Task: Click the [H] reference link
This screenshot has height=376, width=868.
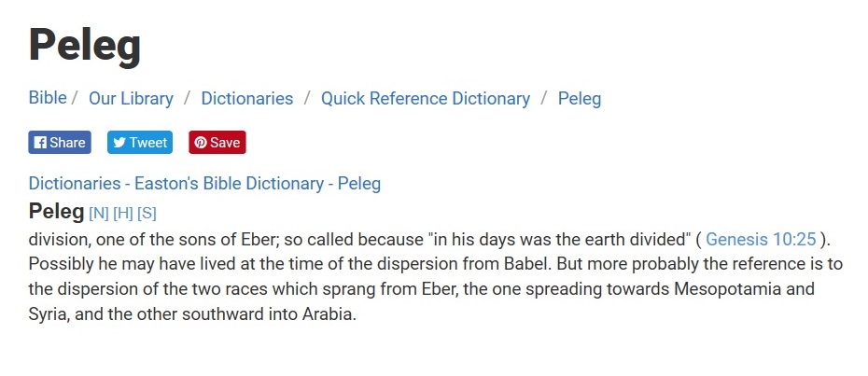Action: click(123, 213)
